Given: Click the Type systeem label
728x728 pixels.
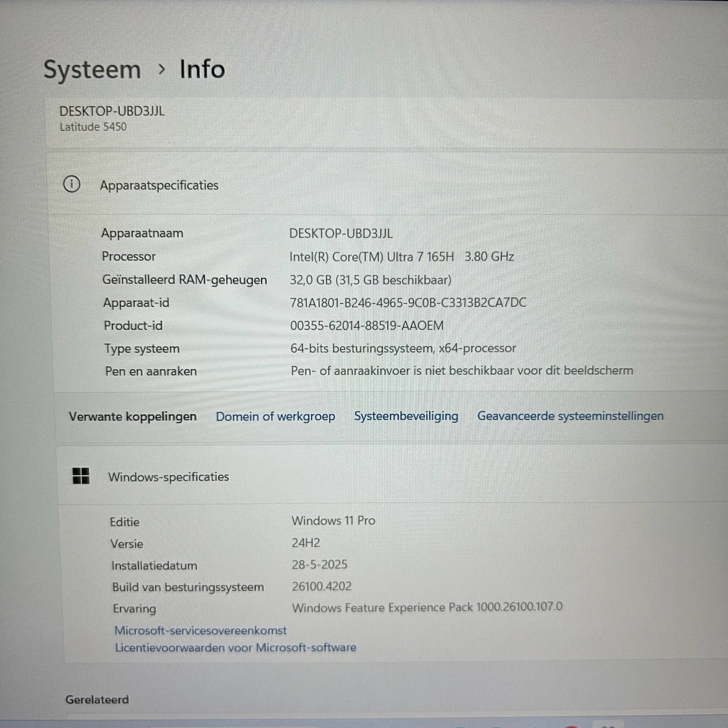Looking at the screenshot, I should (142, 349).
